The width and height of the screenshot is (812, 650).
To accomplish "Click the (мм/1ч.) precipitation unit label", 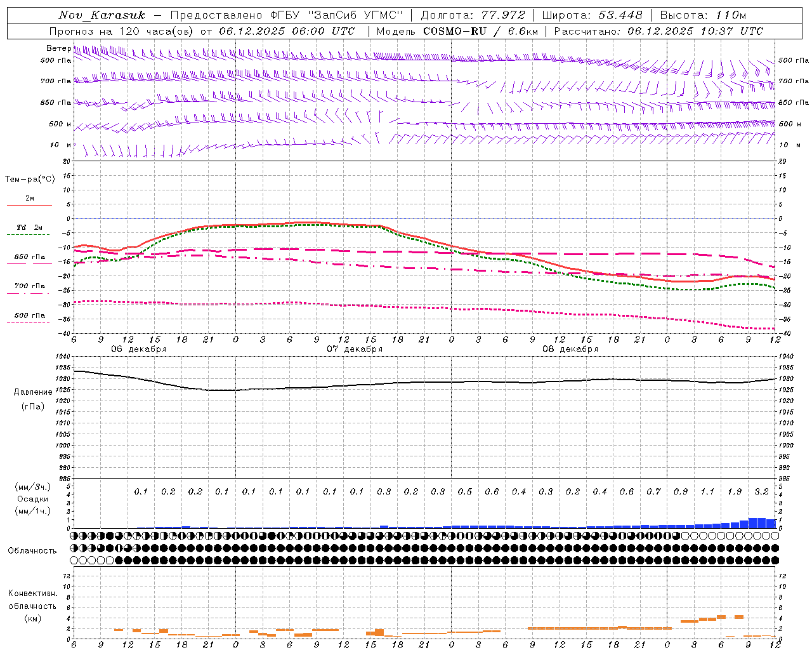I will click(x=33, y=512).
